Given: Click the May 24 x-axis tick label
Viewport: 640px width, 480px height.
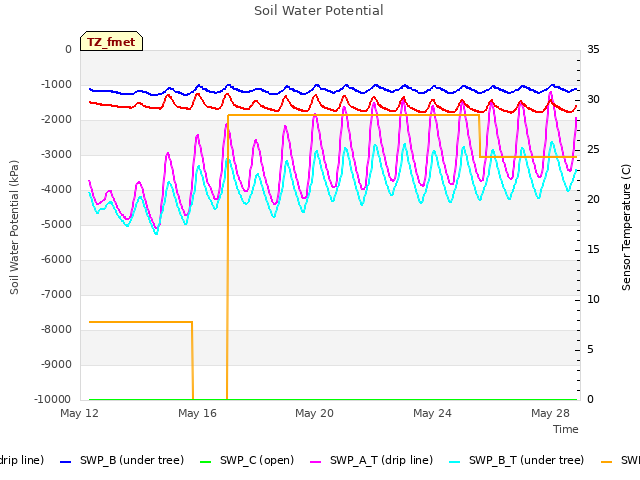Looking at the screenshot, I should [432, 413].
